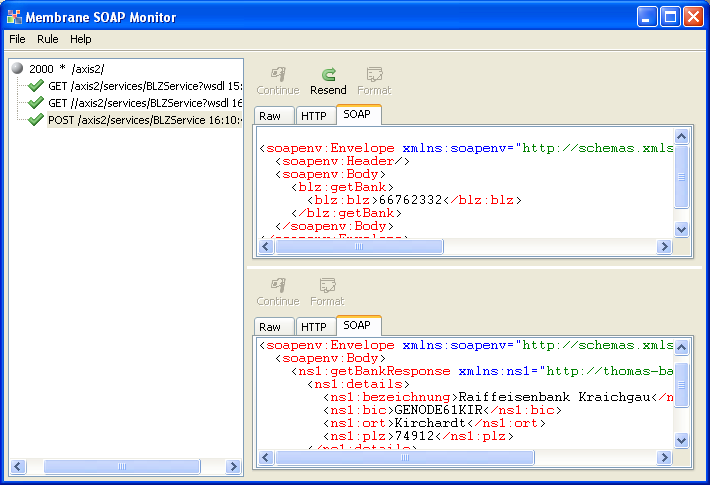Click the ns1:getBankResponse tag in response
Viewport: 710px width, 485px height.
pos(370,371)
